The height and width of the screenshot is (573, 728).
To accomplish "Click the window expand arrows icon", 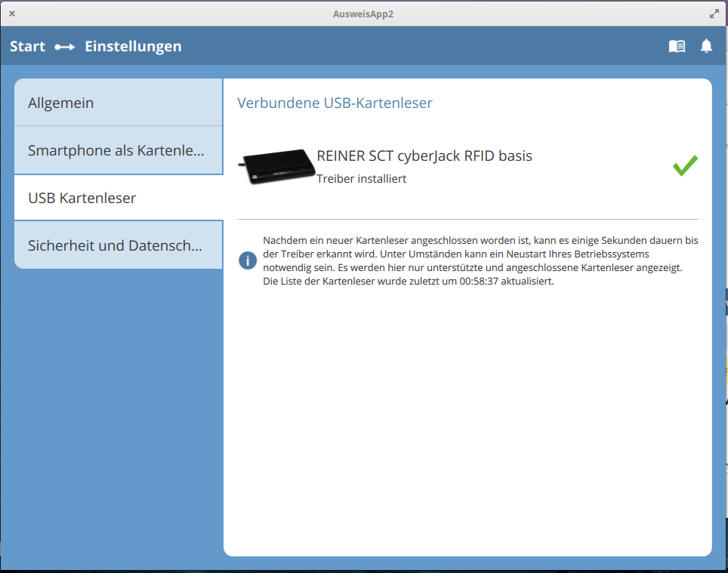I will (714, 14).
